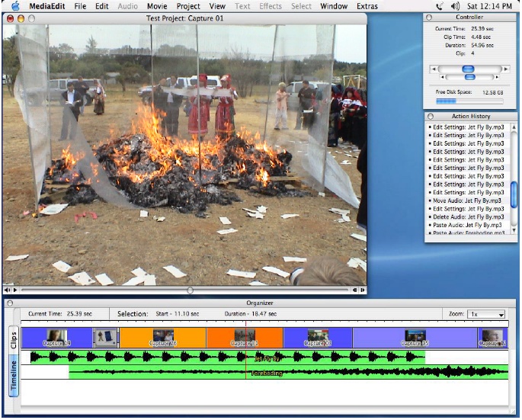
Task: Open the Zoom 1x dropdown in Organizer
Action: 488,314
